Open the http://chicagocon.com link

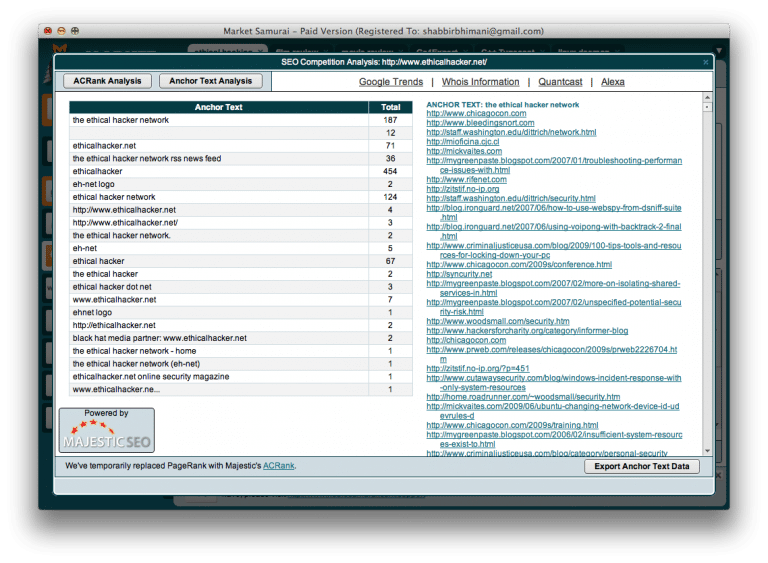pos(466,340)
